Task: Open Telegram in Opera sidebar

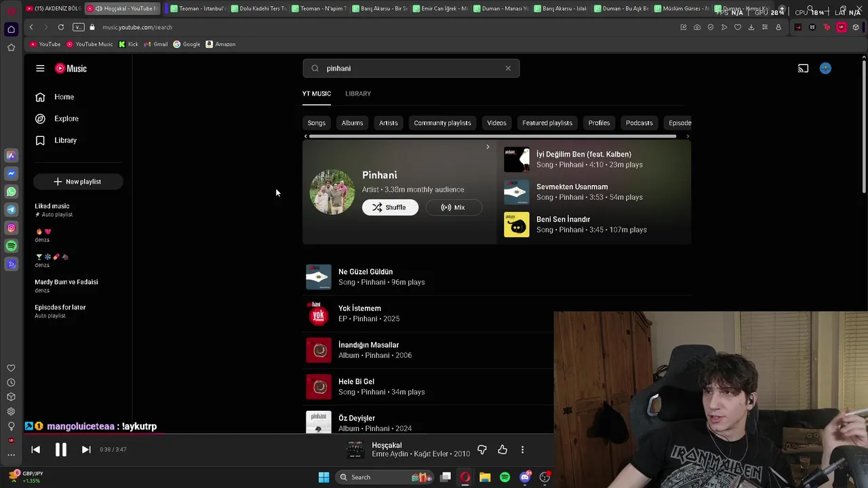Action: coord(11,210)
